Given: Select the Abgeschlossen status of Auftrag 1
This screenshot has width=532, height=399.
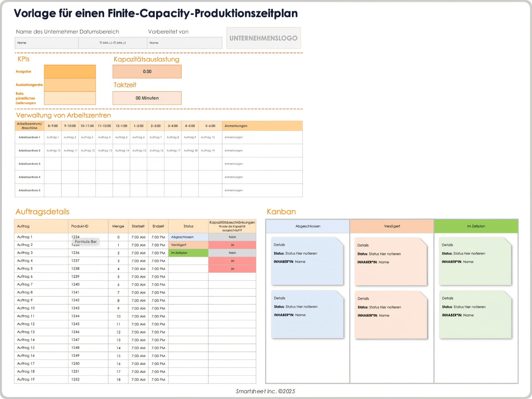Looking at the screenshot, I should pyautogui.click(x=188, y=237).
